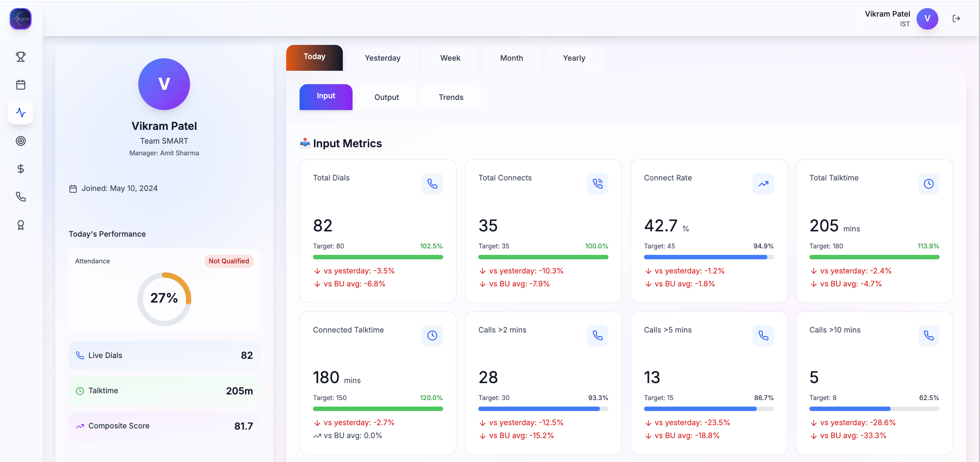The image size is (980, 462).
Task: Click the Total Talktime clock icon
Action: coord(928,184)
